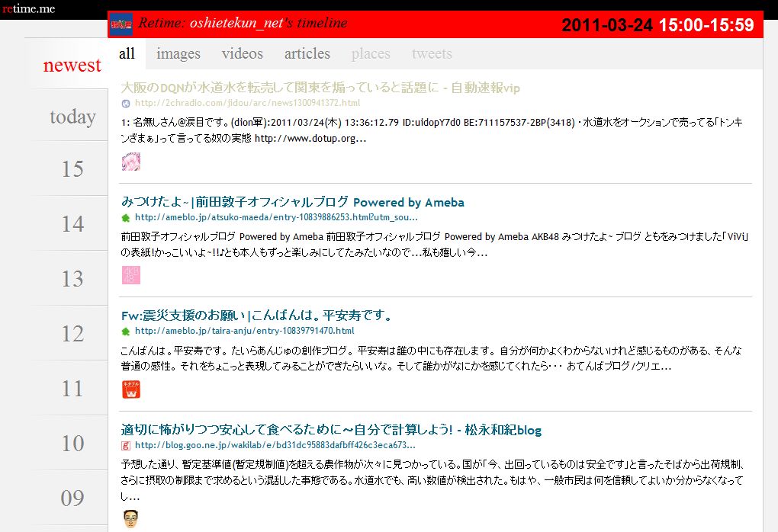Select 'today' in the timeline sidebar
This screenshot has width=778, height=532.
point(72,117)
